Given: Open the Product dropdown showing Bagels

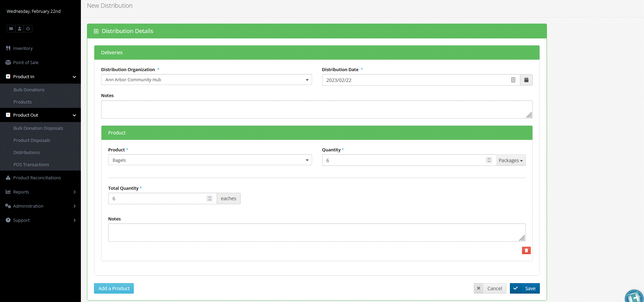Looking at the screenshot, I should point(210,160).
